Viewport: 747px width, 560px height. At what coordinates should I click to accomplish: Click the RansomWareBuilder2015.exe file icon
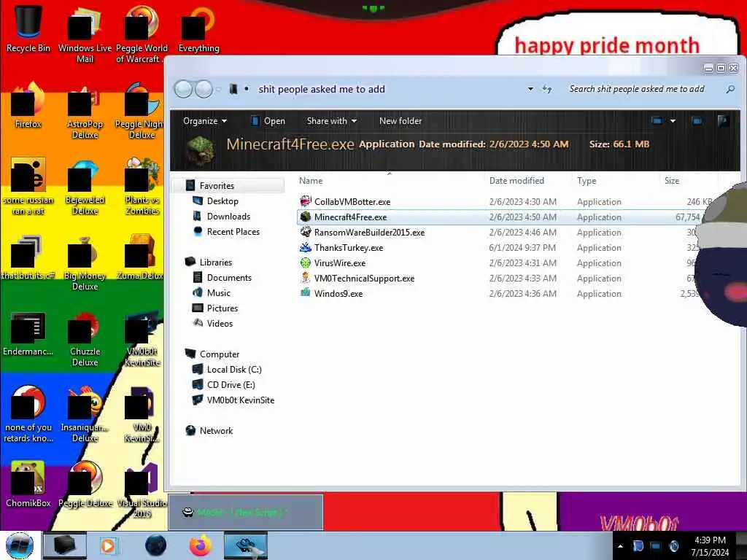[x=306, y=232]
